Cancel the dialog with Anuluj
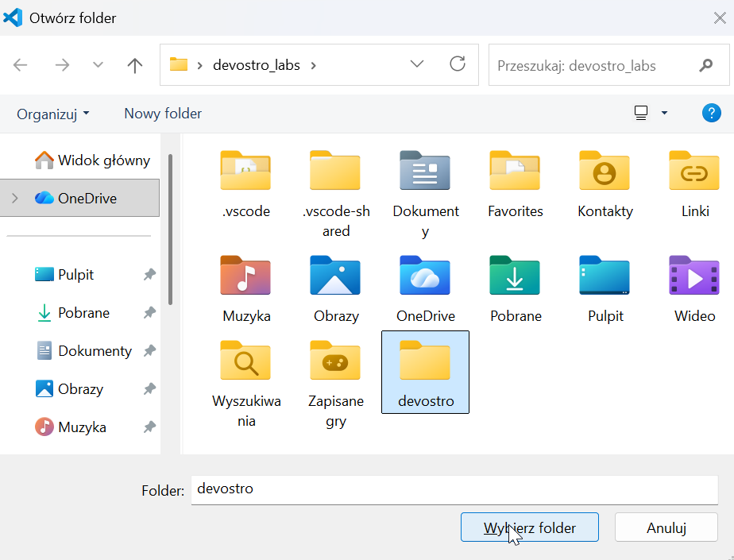This screenshot has height=560, width=734. click(x=666, y=527)
